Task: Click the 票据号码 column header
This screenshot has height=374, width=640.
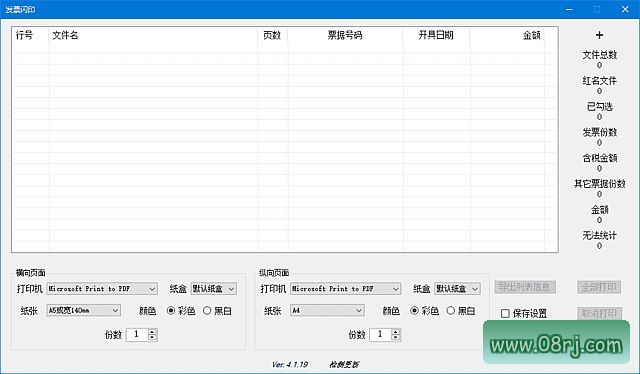Action: coord(345,35)
